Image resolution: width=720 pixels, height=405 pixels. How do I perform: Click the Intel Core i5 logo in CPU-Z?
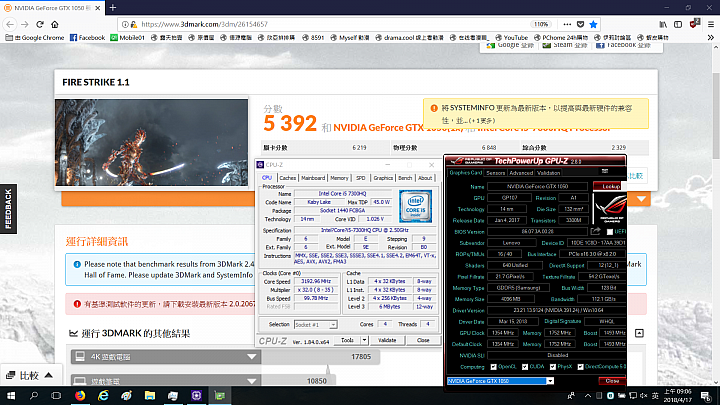416,207
